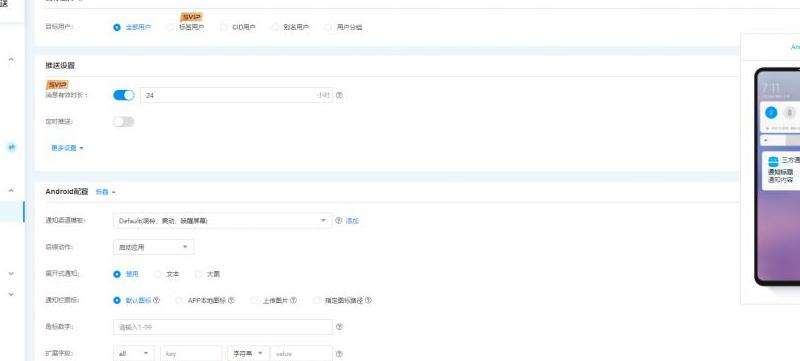
Task: Open help icon beside the 24-hour field
Action: (339, 95)
